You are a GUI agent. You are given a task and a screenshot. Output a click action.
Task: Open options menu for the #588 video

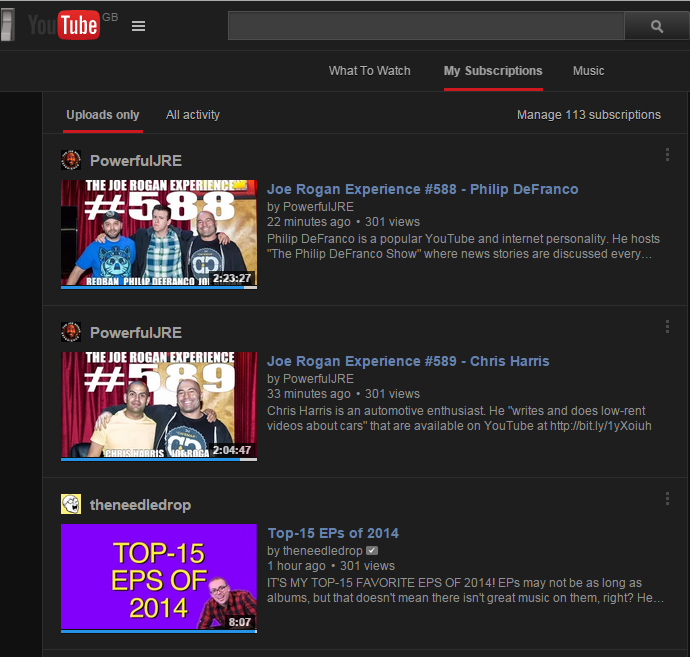667,154
